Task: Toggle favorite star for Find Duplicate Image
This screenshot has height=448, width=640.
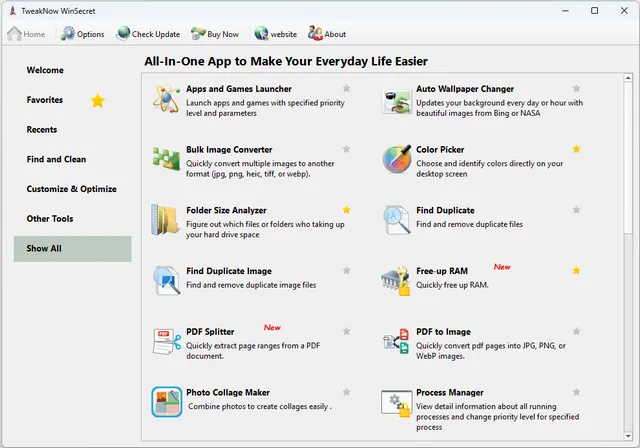Action: point(346,271)
